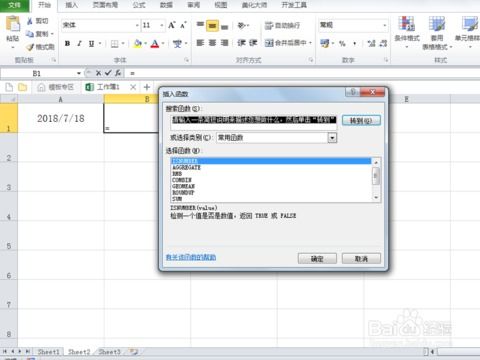The width and height of the screenshot is (480, 360).
Task: Click Merge and Center (合并后居中)
Action: 285,43
